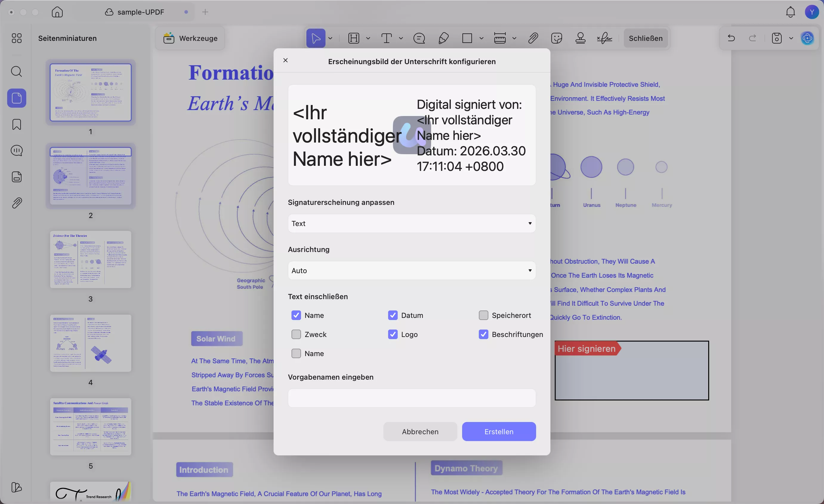The image size is (824, 504).
Task: Uncheck the Datum checkbox
Action: coord(393,315)
